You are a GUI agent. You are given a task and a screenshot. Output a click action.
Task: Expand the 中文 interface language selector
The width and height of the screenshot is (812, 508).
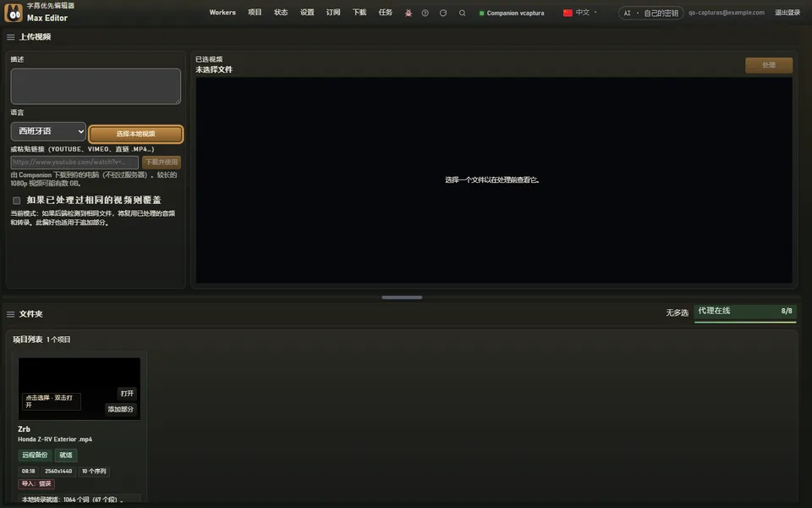pyautogui.click(x=580, y=13)
